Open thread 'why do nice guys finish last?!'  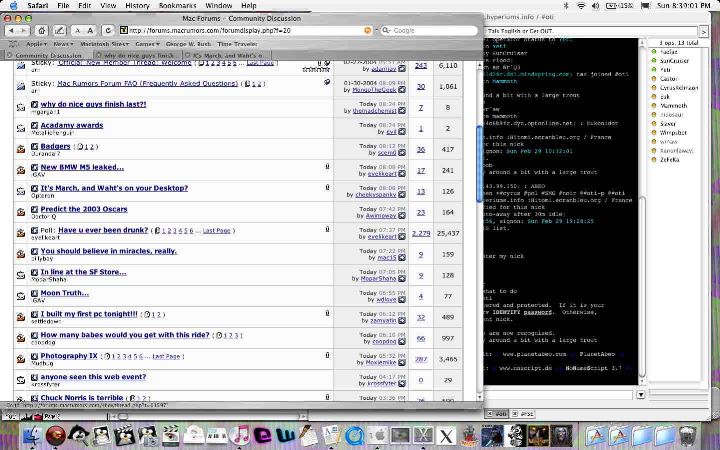[x=93, y=104]
